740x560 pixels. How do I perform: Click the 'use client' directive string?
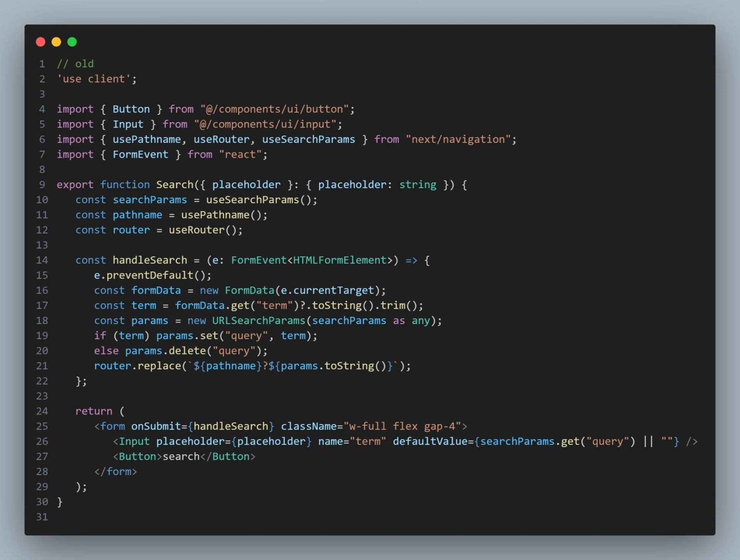click(94, 79)
